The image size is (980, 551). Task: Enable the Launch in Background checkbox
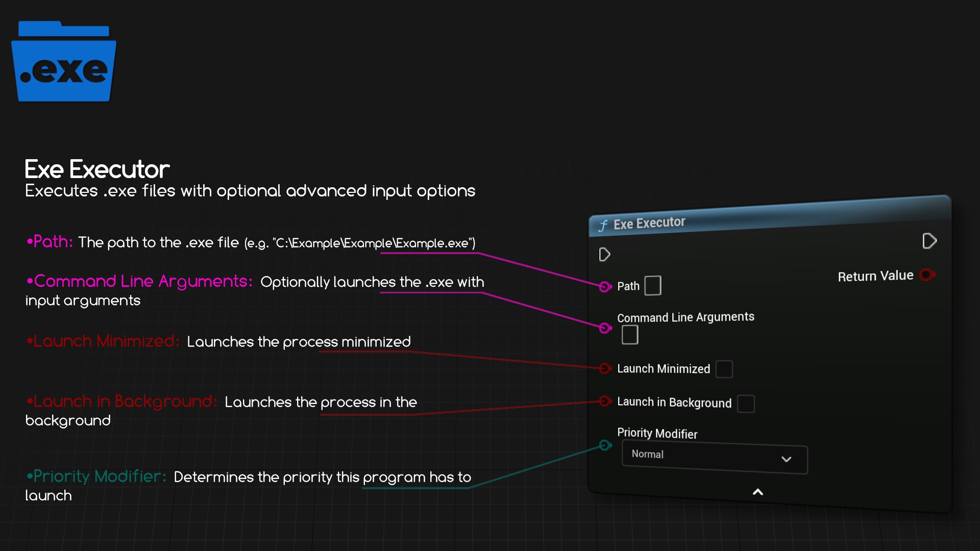click(746, 404)
